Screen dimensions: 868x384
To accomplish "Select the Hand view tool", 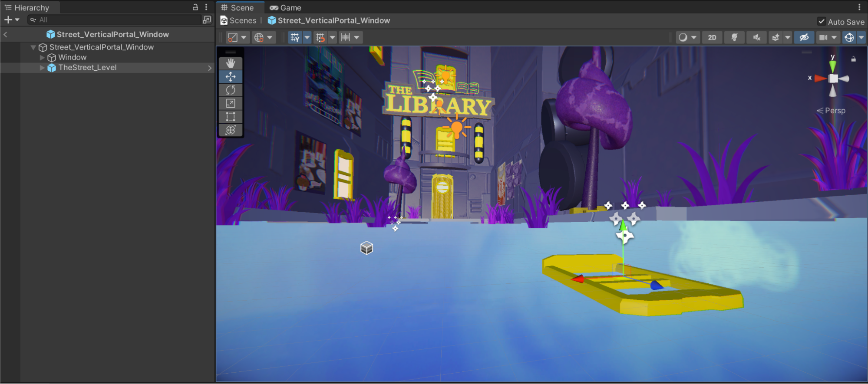I will pos(231,63).
